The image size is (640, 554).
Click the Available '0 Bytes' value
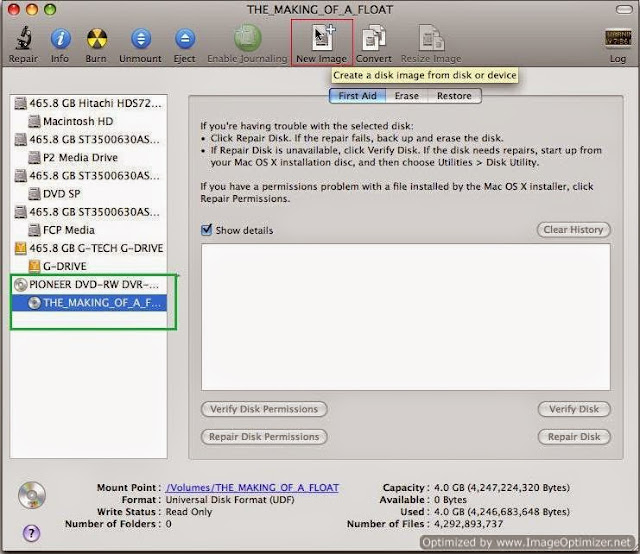(x=450, y=500)
